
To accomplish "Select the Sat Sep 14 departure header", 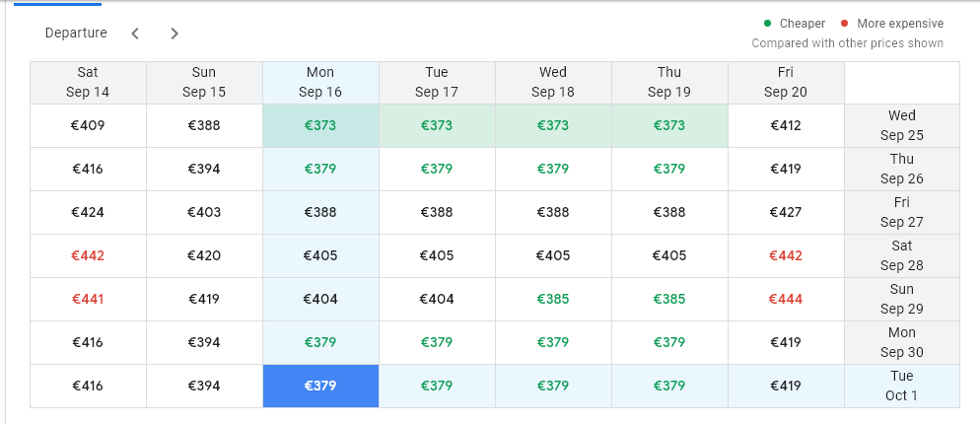I will [x=88, y=82].
